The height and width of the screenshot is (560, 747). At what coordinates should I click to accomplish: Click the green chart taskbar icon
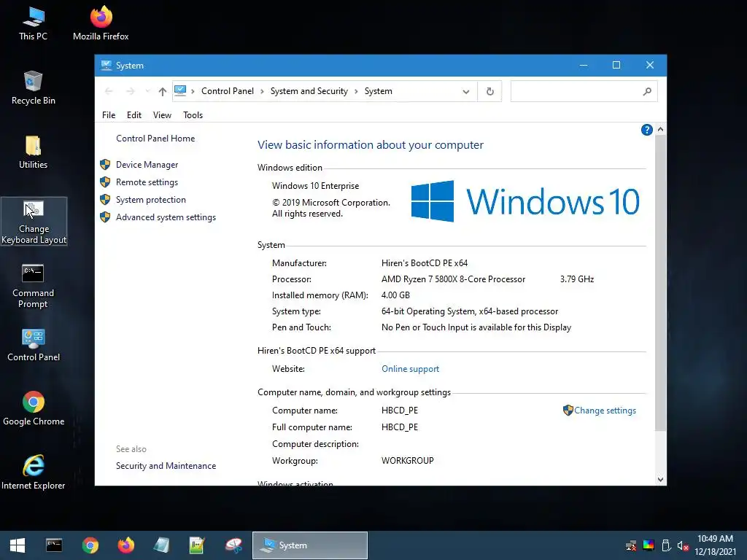click(197, 545)
